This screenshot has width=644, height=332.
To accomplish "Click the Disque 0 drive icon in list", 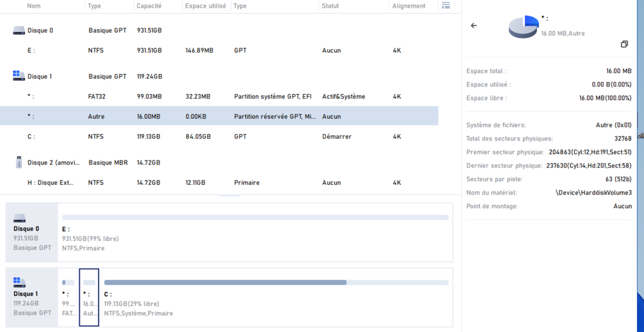I will click(19, 30).
